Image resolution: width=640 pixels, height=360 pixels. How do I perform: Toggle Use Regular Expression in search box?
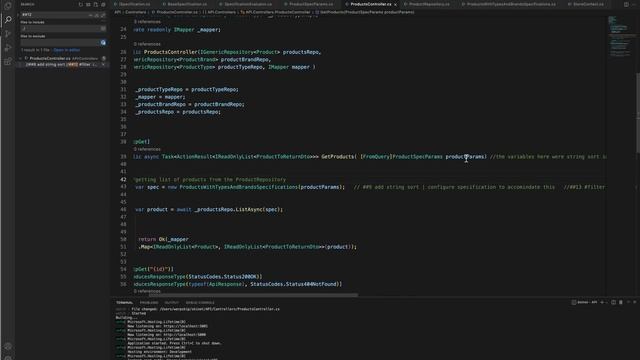pyautogui.click(x=103, y=15)
